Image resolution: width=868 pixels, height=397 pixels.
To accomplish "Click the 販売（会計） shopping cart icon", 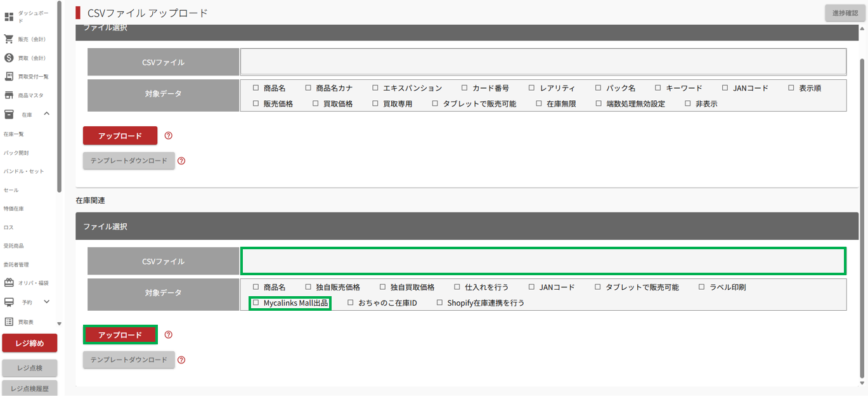I will [x=9, y=39].
